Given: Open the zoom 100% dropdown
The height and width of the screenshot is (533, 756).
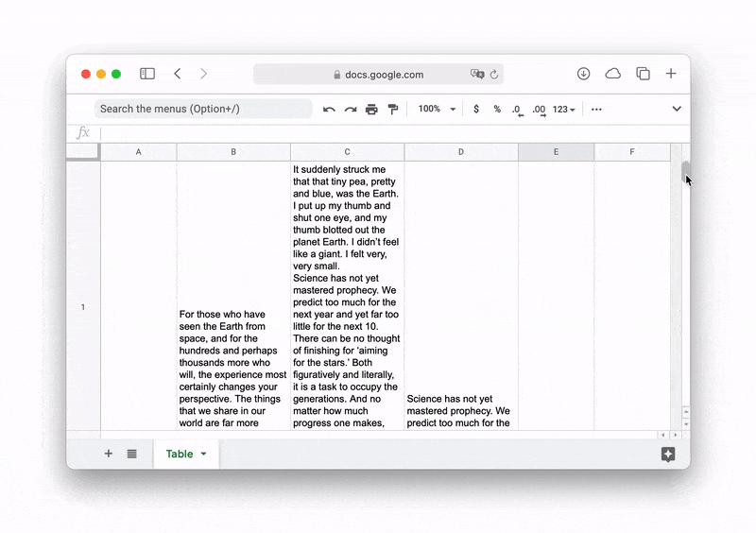Looking at the screenshot, I should [437, 110].
